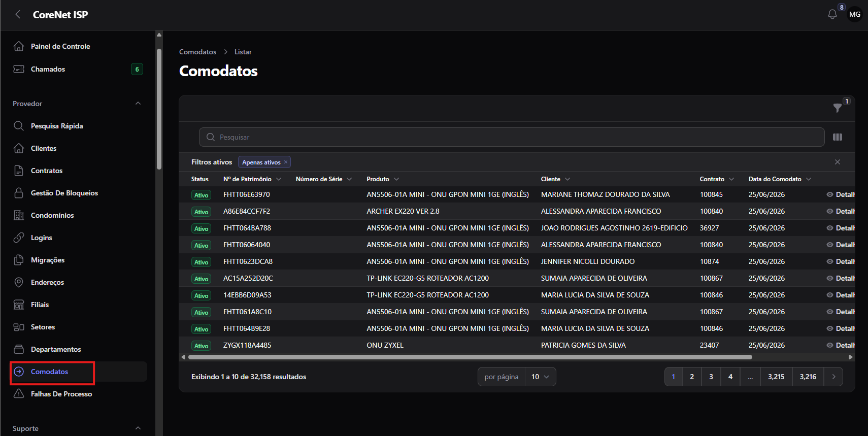Open the notifications bell icon

[x=832, y=15]
